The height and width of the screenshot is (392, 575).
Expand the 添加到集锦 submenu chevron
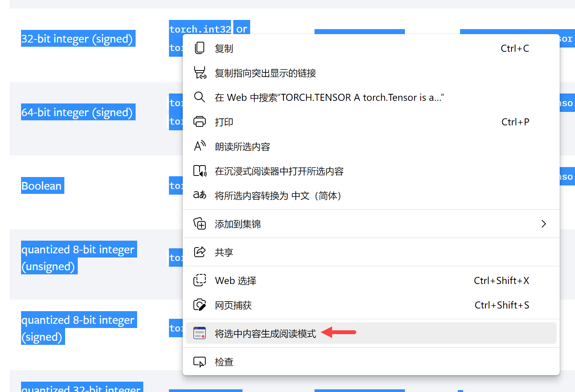pos(544,223)
